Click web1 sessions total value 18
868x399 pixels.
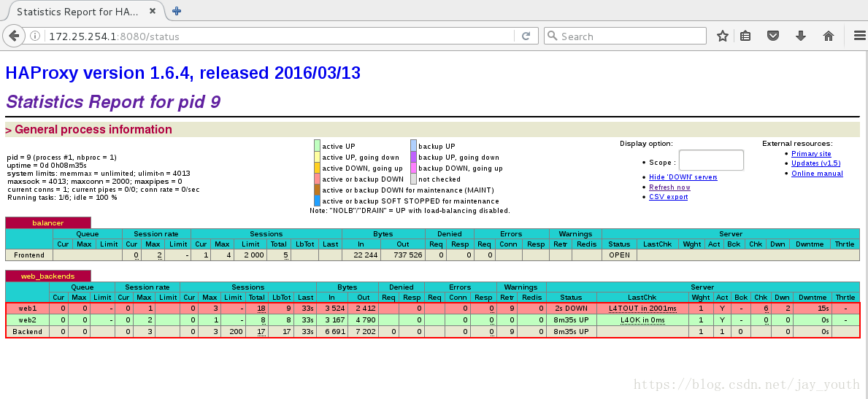[x=260, y=309]
